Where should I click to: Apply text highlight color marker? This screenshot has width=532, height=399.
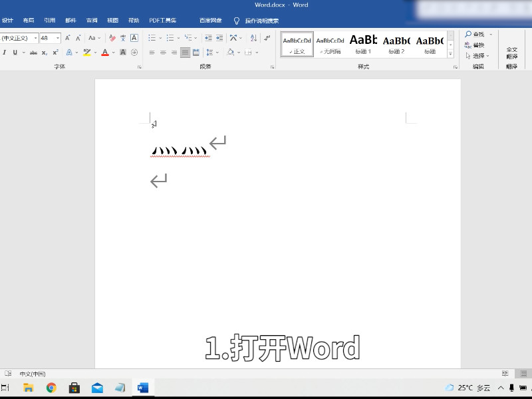point(87,53)
